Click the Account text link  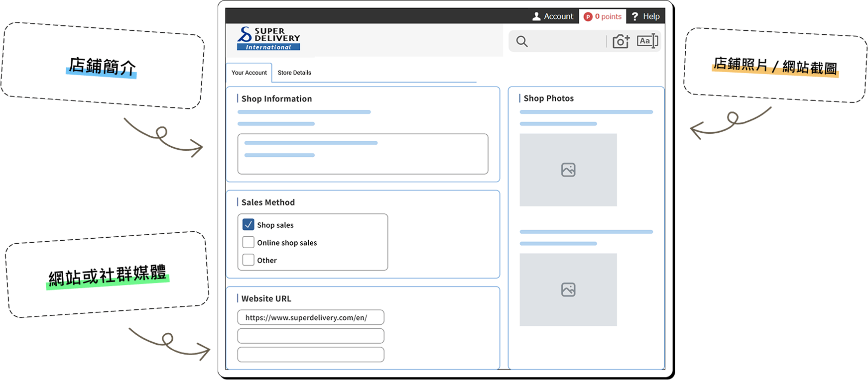558,16
